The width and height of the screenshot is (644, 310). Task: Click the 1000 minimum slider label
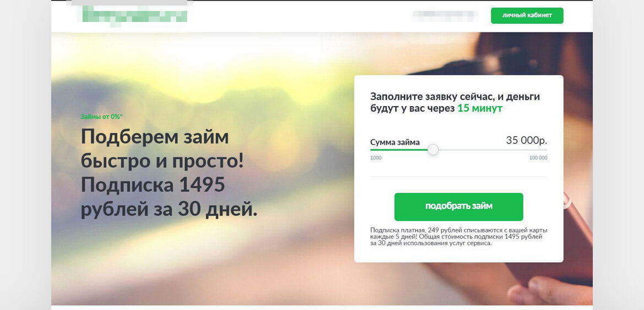[x=376, y=158]
